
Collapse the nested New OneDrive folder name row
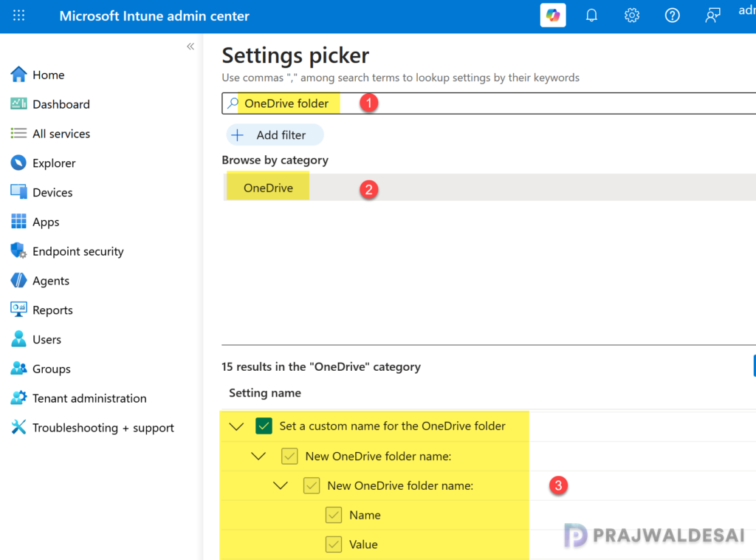click(281, 485)
